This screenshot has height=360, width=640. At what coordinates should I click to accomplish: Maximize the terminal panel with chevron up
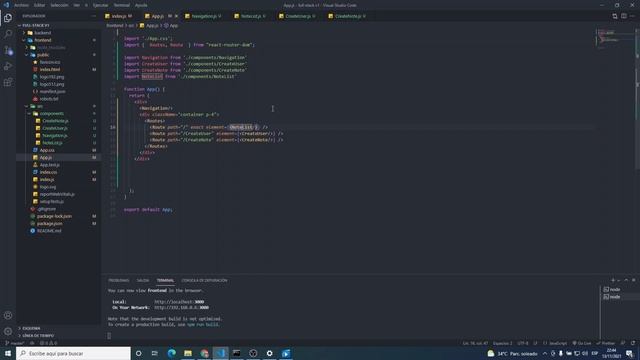pyautogui.click(x=626, y=280)
